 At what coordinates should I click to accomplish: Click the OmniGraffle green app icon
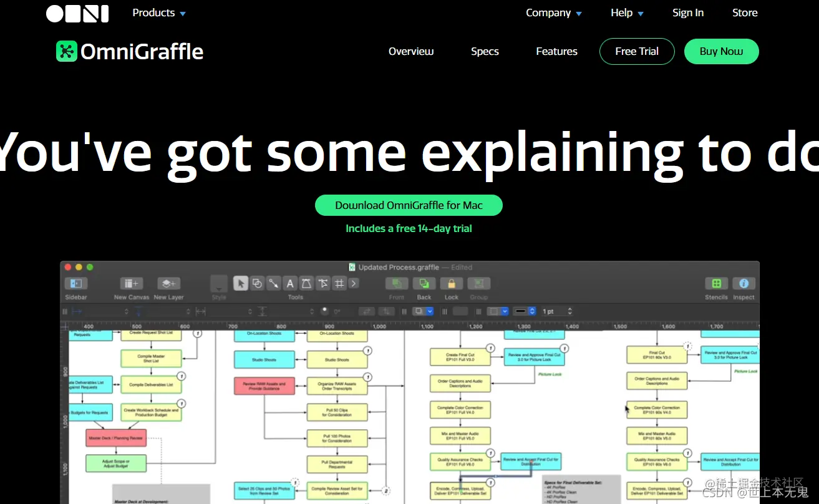66,51
